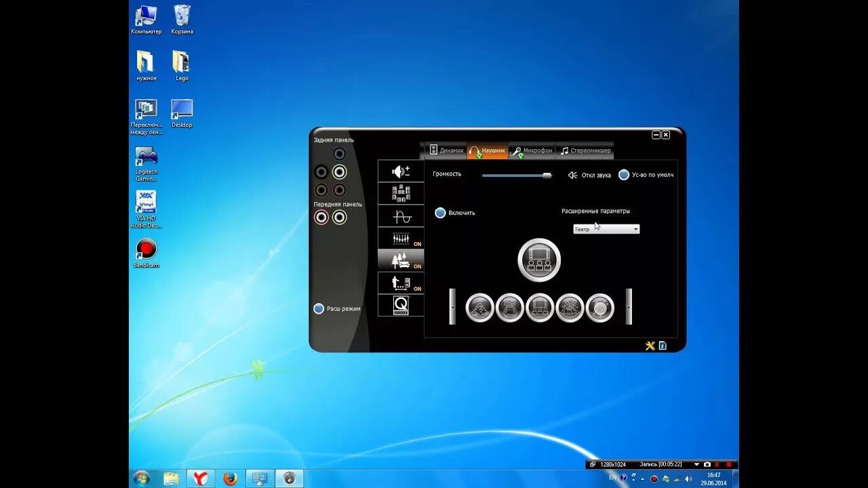The width and height of the screenshot is (868, 488).
Task: Click the large theater preview icon
Action: click(539, 260)
